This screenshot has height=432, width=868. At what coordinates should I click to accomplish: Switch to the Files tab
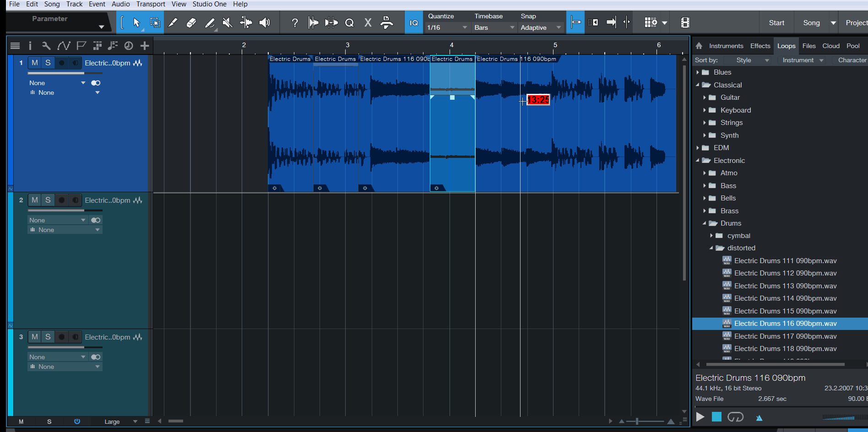(x=809, y=46)
